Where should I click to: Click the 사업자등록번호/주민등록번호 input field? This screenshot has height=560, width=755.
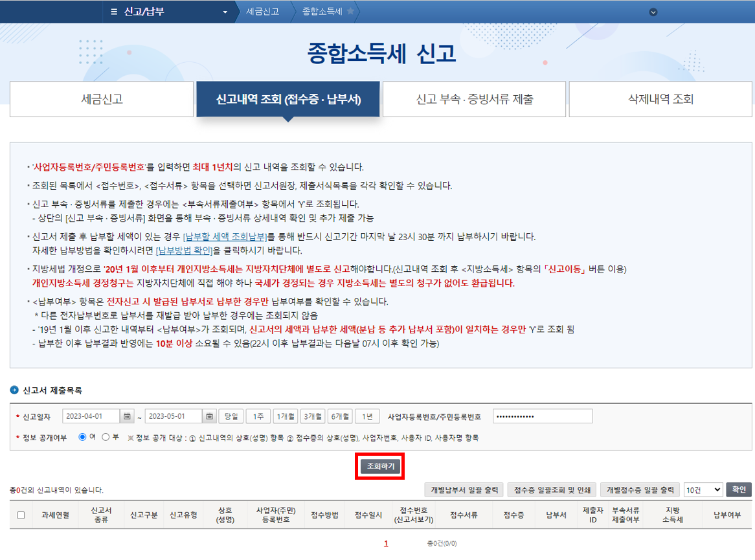tap(543, 416)
